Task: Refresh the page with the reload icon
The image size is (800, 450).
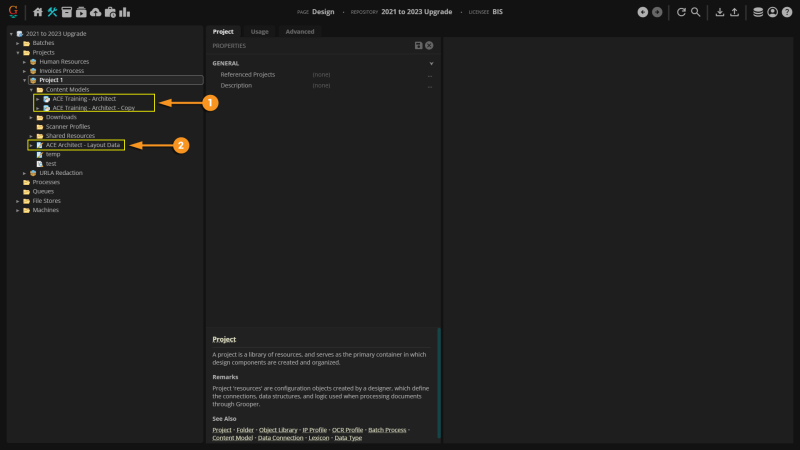Action: (x=681, y=12)
